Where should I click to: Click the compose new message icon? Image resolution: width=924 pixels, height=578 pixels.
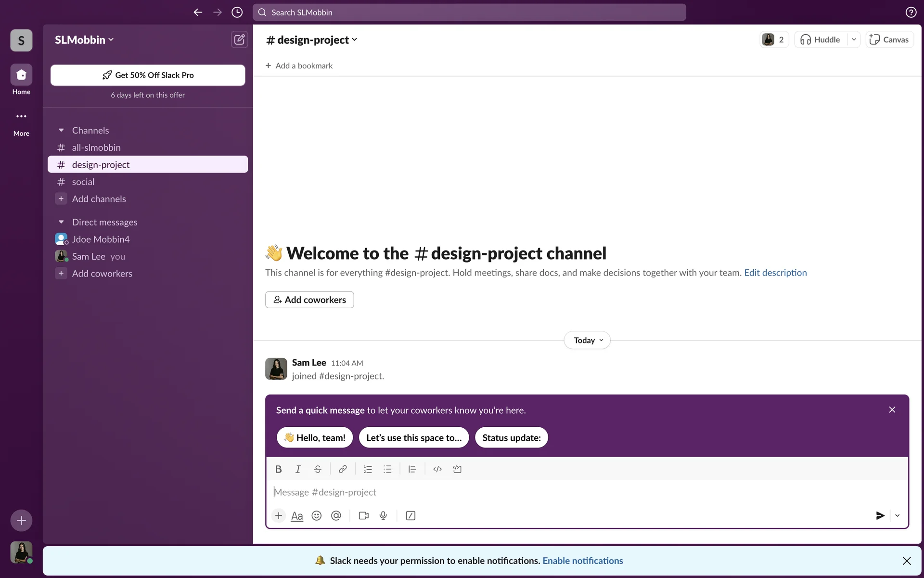coord(239,39)
